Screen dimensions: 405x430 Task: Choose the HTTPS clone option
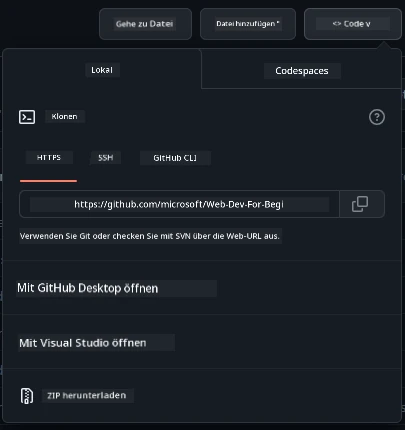coord(49,157)
